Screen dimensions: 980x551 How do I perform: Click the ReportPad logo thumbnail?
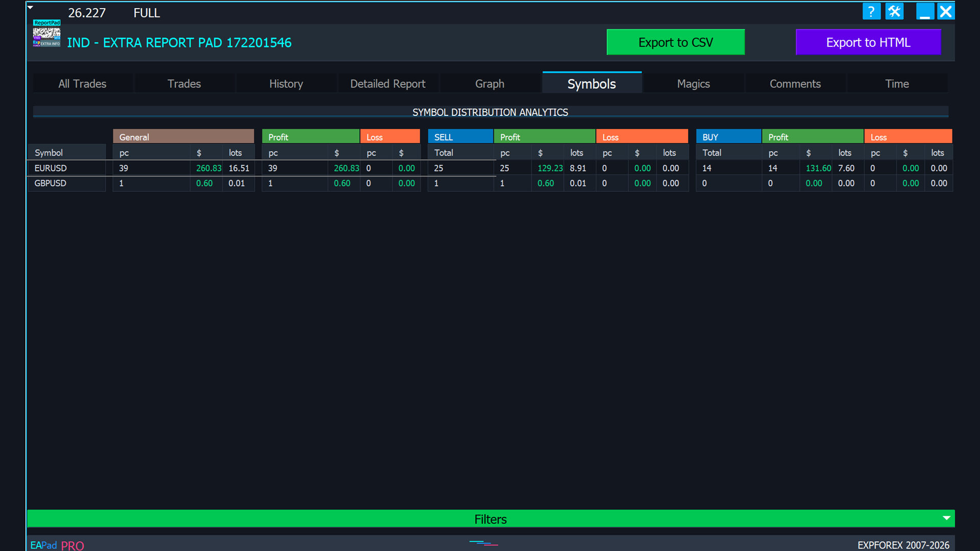[x=46, y=34]
